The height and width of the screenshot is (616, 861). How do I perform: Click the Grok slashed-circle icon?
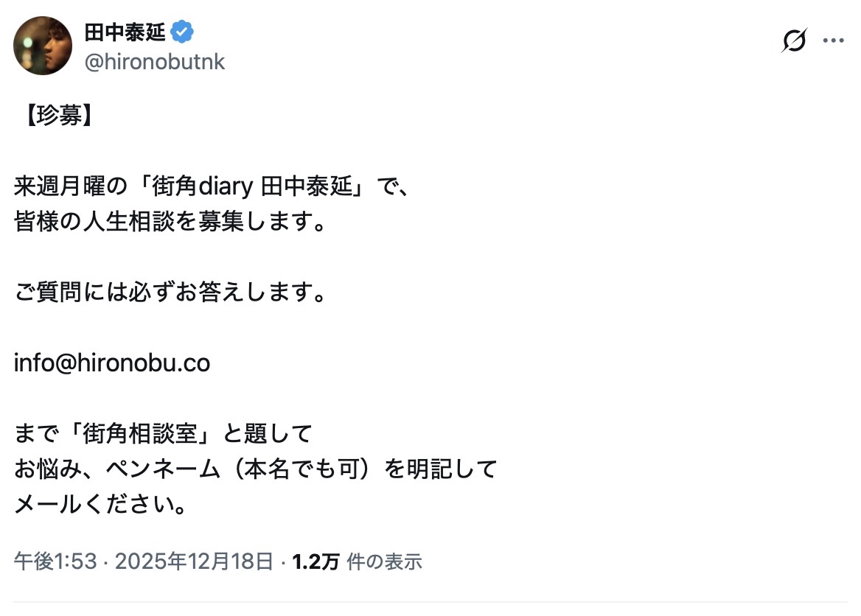click(x=794, y=41)
